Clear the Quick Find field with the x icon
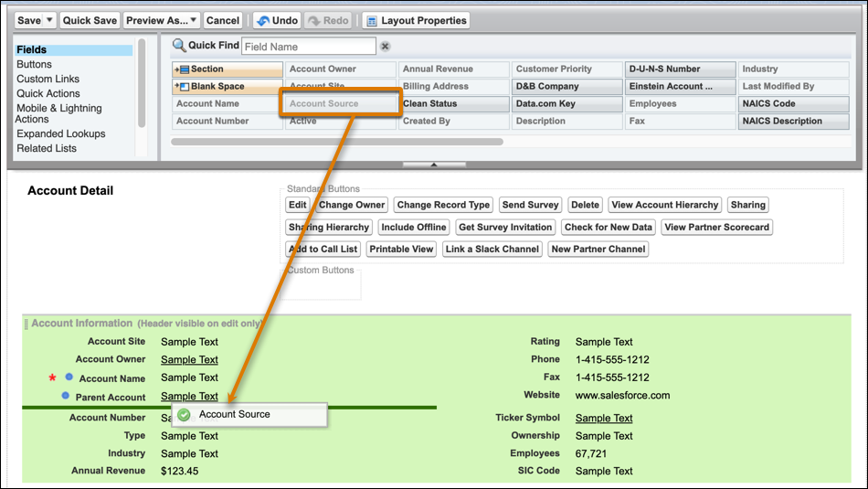This screenshot has width=868, height=489. pyautogui.click(x=386, y=47)
